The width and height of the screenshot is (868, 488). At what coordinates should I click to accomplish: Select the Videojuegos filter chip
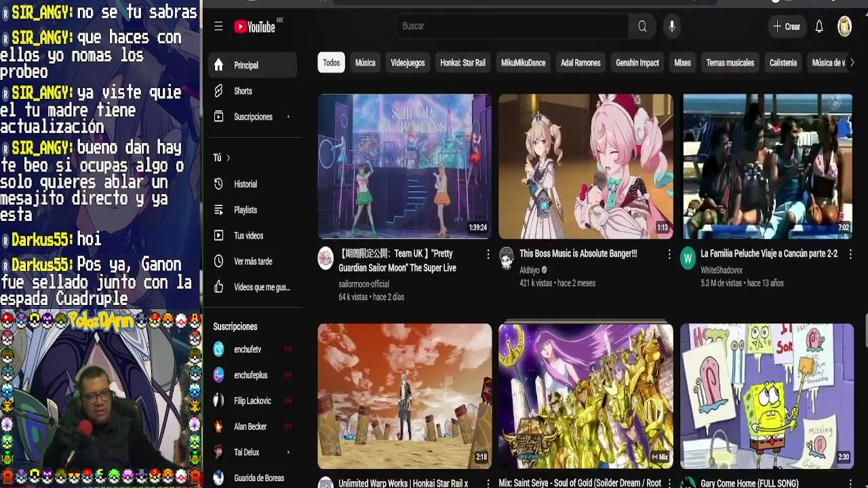point(408,62)
